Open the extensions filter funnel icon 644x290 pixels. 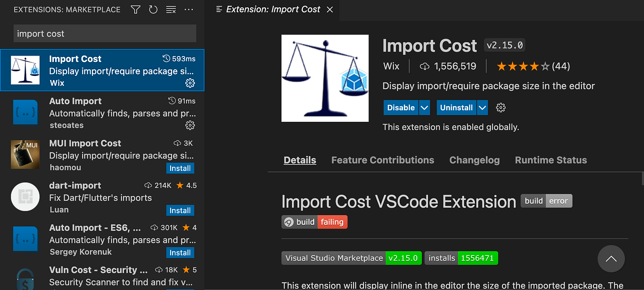(135, 10)
